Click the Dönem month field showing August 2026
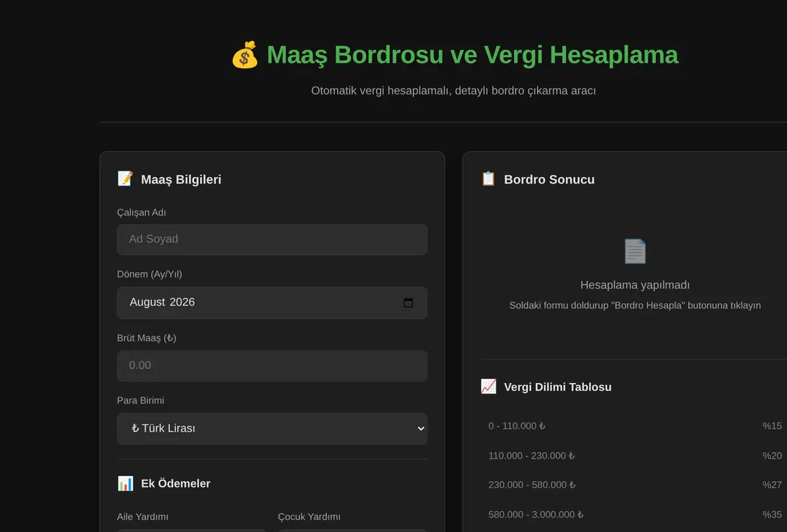787x532 pixels. point(272,302)
